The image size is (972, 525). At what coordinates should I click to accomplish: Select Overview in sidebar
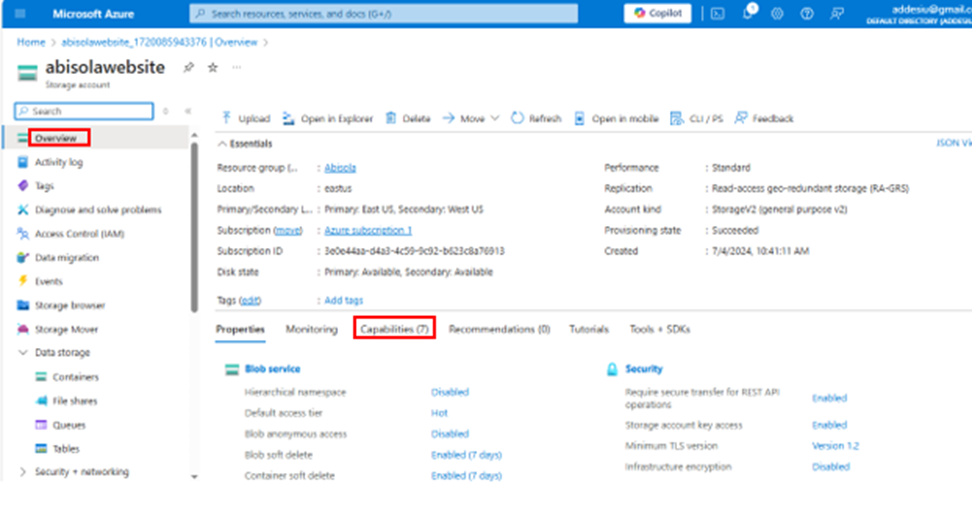(x=56, y=138)
